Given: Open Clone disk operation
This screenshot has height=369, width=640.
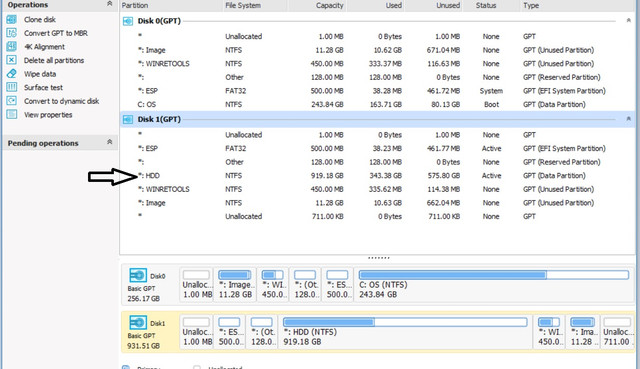Looking at the screenshot, I should point(40,20).
